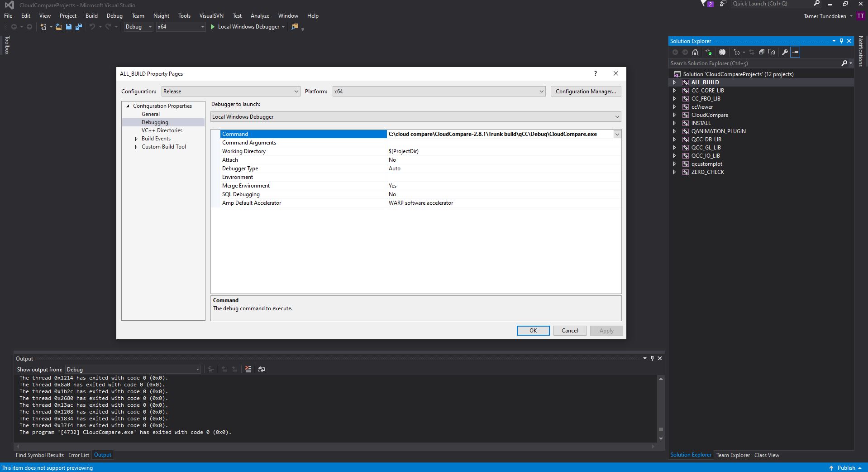
Task: Switch to the Team Explorer tab
Action: [733, 455]
